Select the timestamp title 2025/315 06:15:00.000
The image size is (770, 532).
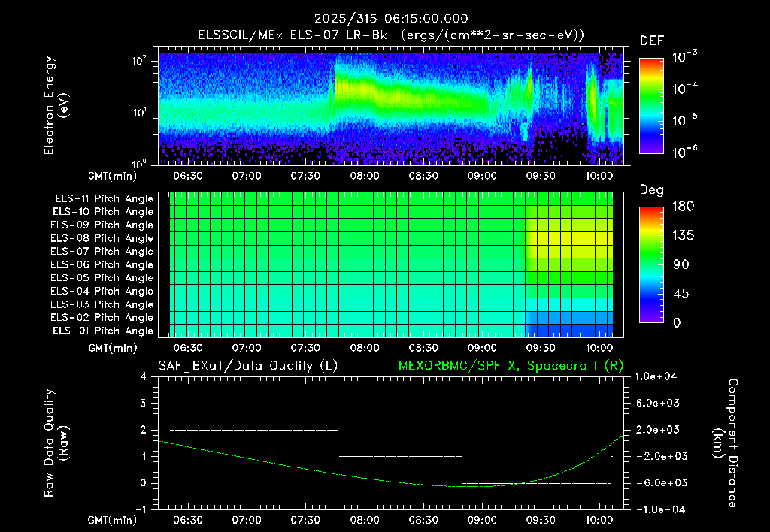tap(391, 19)
